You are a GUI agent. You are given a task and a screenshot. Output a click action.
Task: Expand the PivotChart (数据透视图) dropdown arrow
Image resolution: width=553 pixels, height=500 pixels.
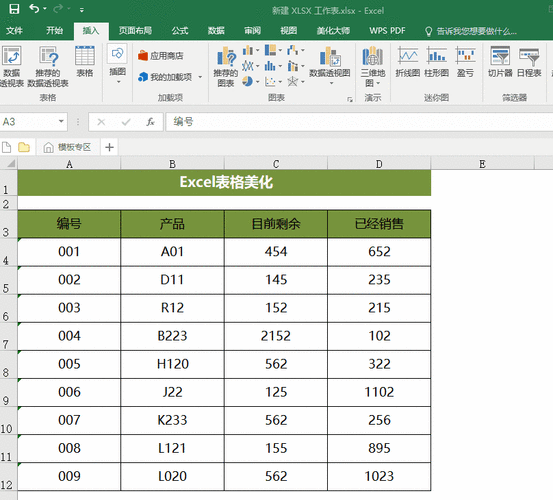click(332, 84)
